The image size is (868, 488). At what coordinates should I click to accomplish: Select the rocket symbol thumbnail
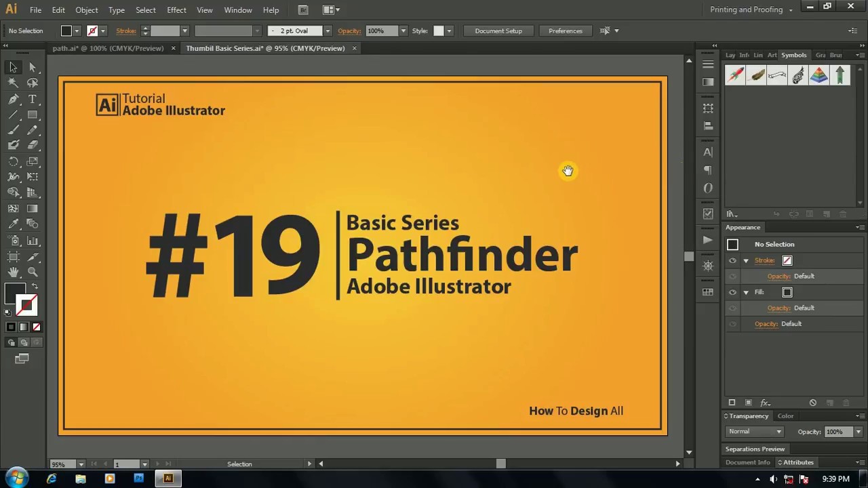click(735, 75)
